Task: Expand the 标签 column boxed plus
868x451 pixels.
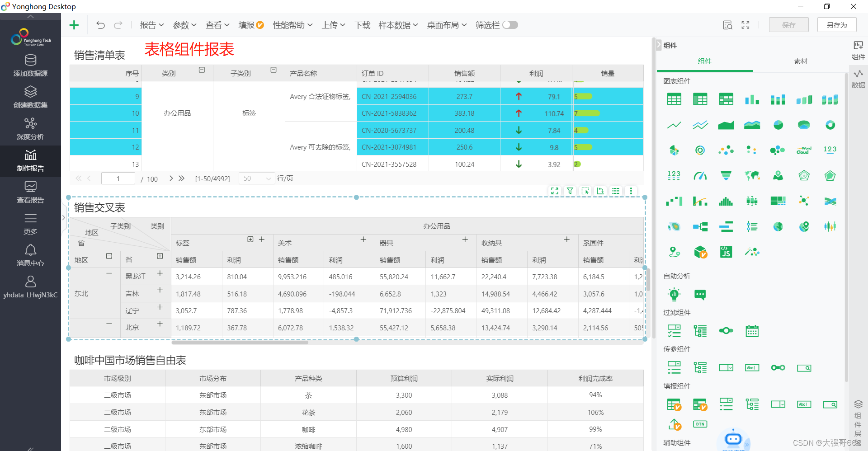Action: tap(250, 239)
